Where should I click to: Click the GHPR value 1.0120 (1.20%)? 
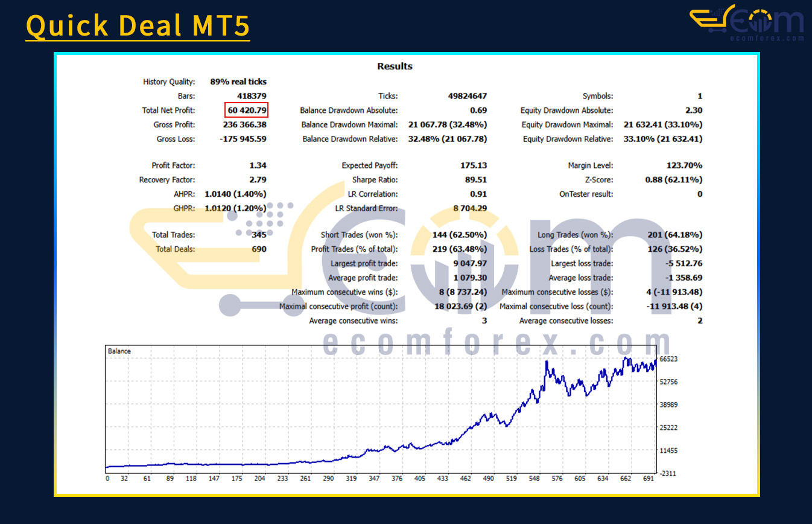coord(236,209)
